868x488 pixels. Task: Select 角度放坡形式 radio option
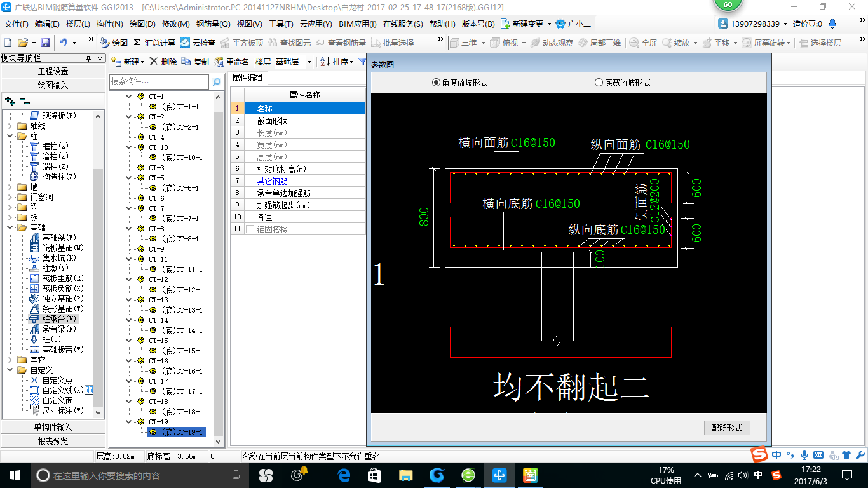(x=460, y=83)
